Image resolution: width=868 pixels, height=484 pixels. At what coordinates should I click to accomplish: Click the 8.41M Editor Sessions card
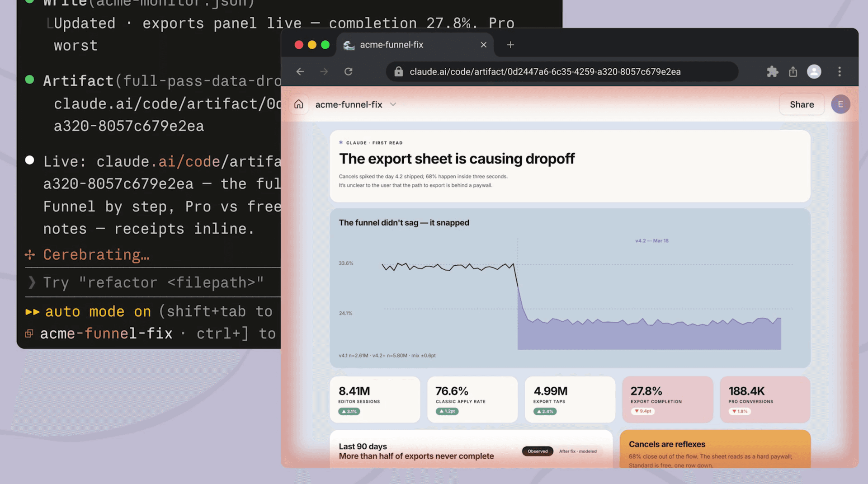[375, 399]
